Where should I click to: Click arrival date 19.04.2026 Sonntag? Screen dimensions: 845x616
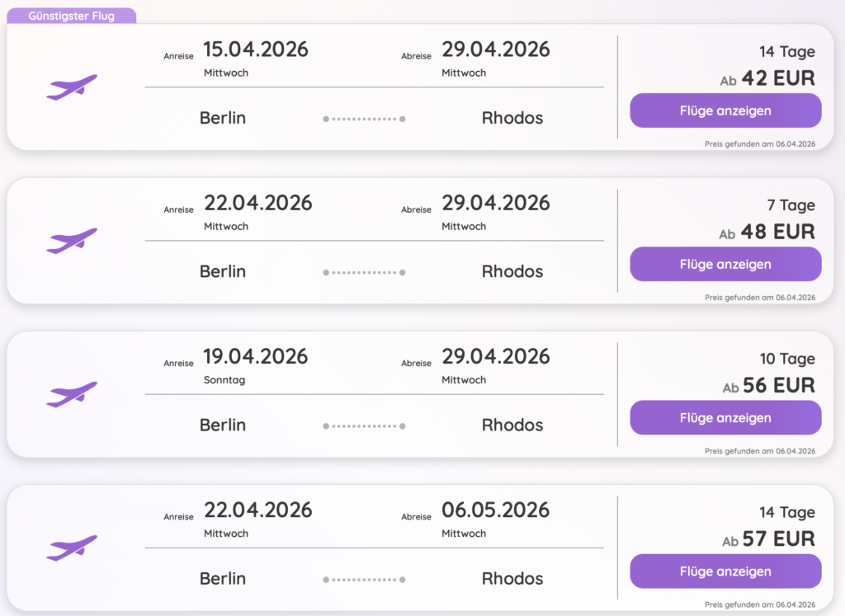tap(256, 357)
